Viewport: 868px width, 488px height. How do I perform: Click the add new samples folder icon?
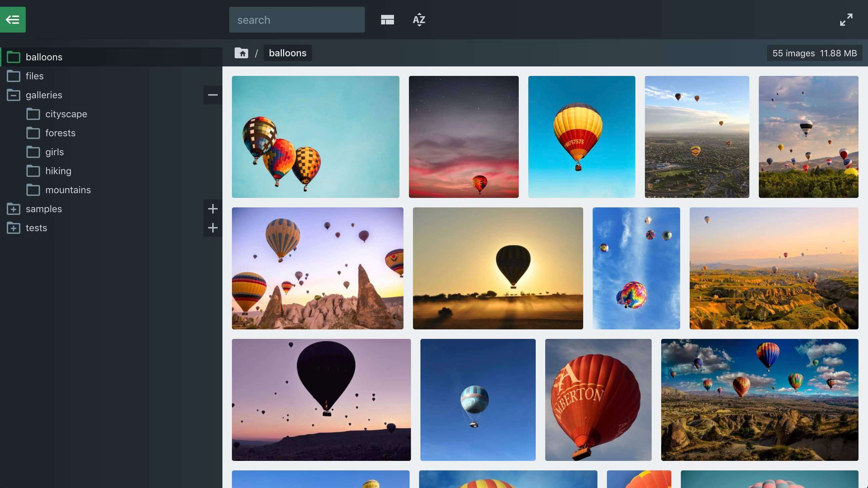click(212, 208)
